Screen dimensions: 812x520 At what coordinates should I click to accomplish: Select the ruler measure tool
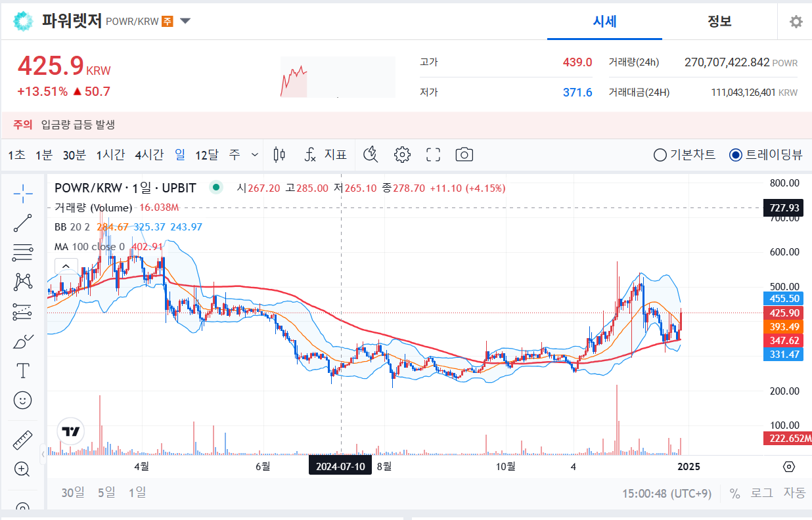pyautogui.click(x=23, y=440)
